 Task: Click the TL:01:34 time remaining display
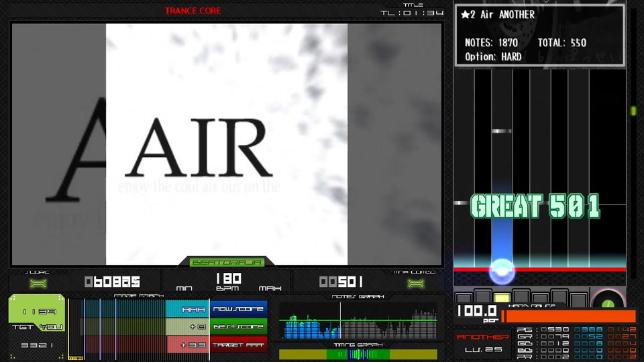411,13
